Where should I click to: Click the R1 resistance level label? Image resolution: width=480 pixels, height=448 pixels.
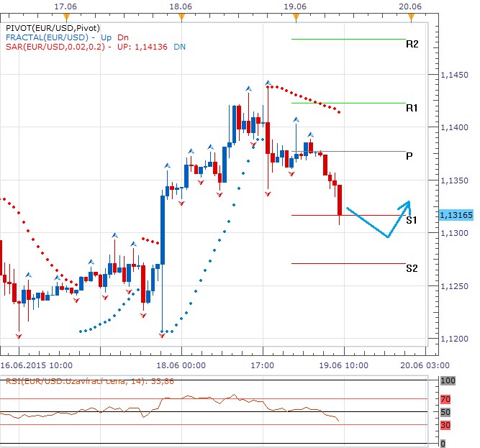click(412, 108)
